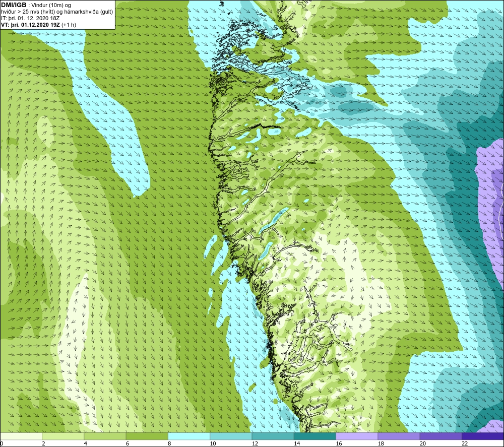This screenshot has width=504, height=447.
Task: Click the 12–14 m/s teal legend swatch
Action: tap(273, 436)
